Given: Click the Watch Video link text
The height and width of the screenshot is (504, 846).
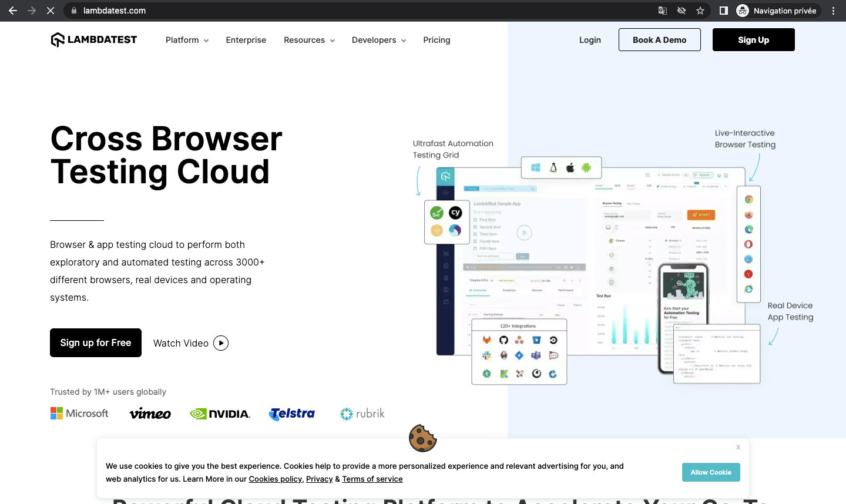Looking at the screenshot, I should tap(181, 343).
